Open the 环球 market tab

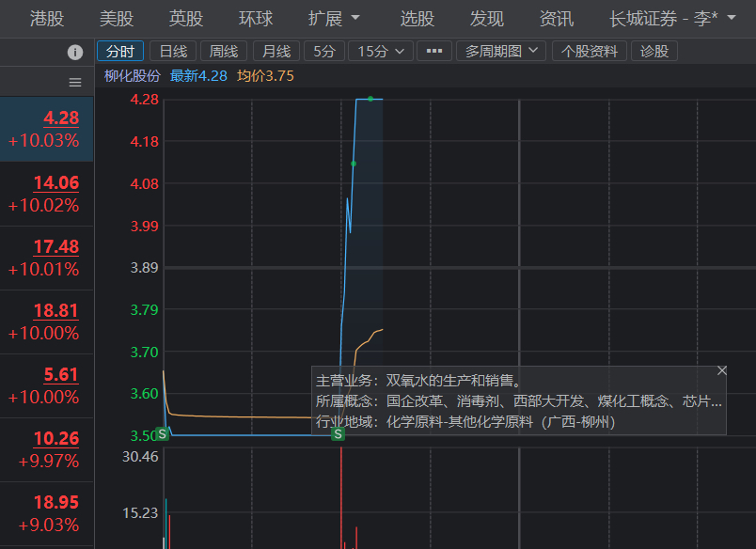click(x=256, y=19)
